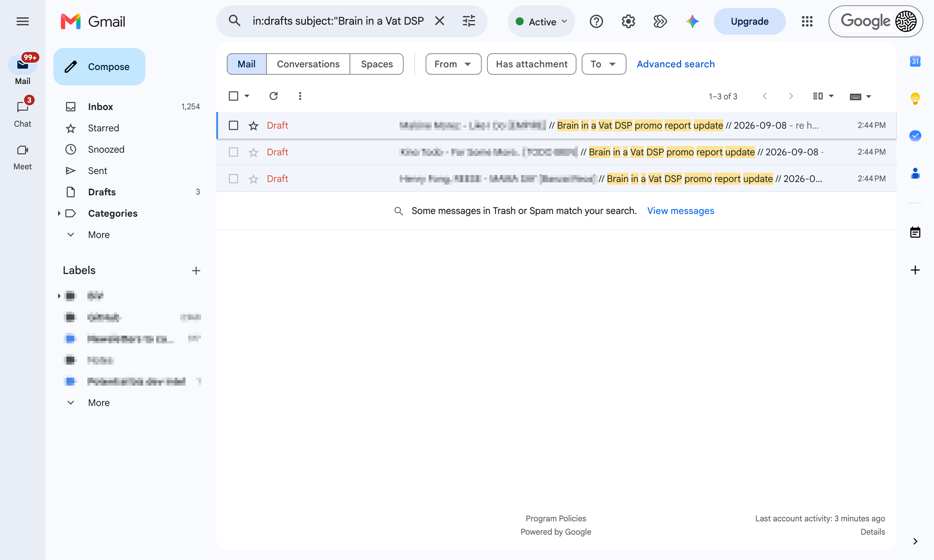Open Meet in the left rail
The height and width of the screenshot is (560, 934).
click(x=23, y=157)
